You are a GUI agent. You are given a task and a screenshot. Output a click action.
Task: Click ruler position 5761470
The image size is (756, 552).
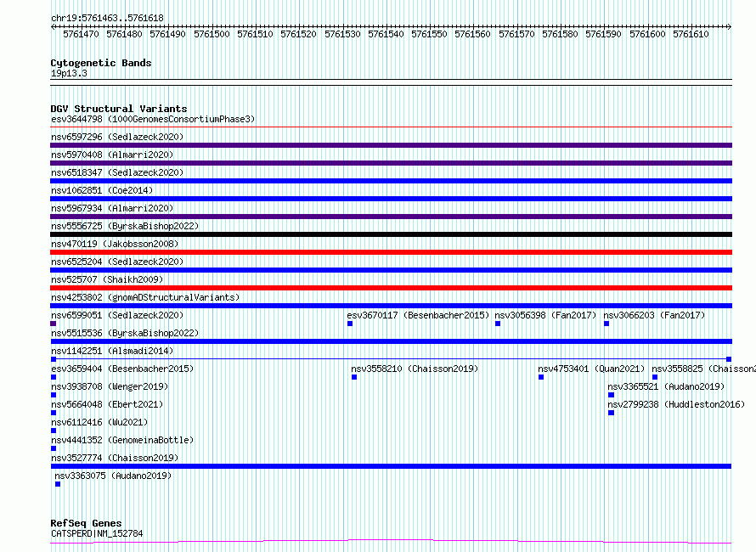[81, 34]
